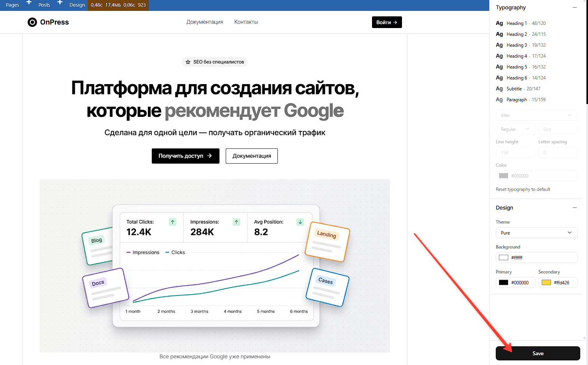Click the Docs card illustration
Screen dimensions: 588x365
(105, 287)
